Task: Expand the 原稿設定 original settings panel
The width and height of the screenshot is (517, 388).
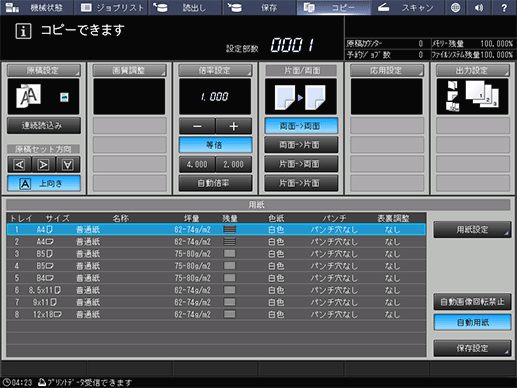Action: [x=44, y=70]
